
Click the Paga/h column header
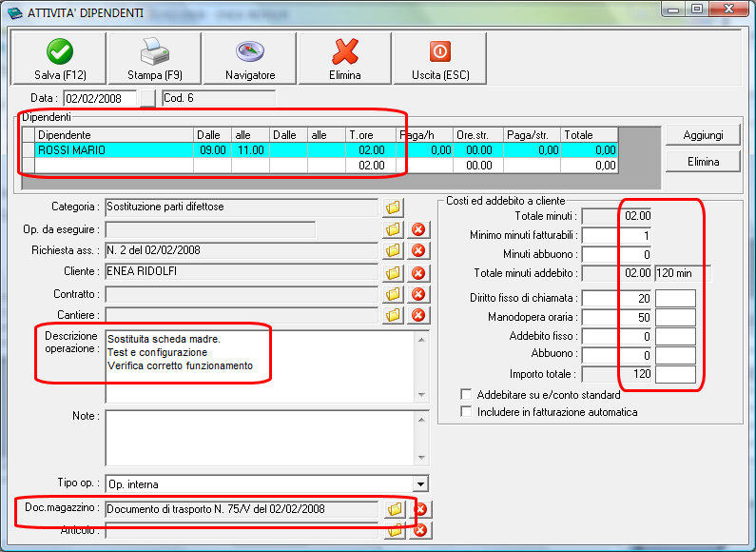click(425, 135)
